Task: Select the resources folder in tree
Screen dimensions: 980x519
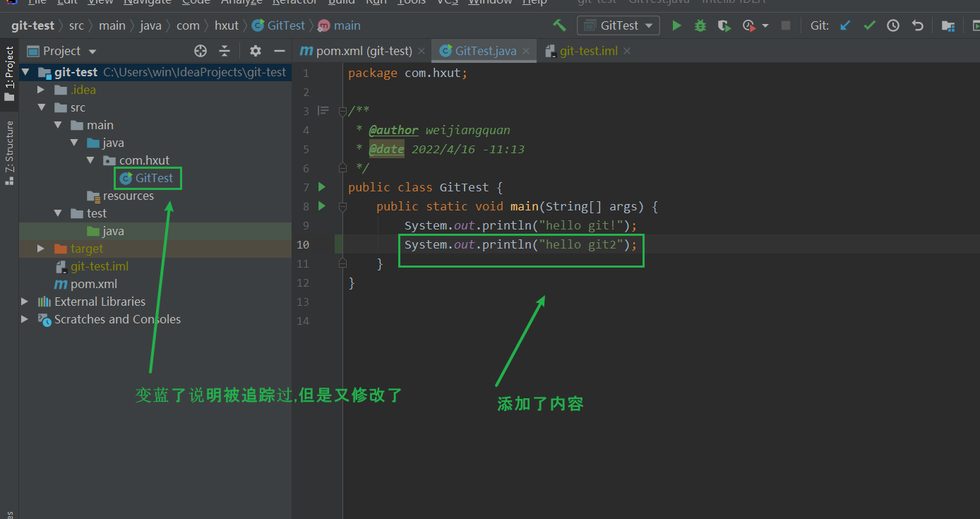Action: click(120, 196)
